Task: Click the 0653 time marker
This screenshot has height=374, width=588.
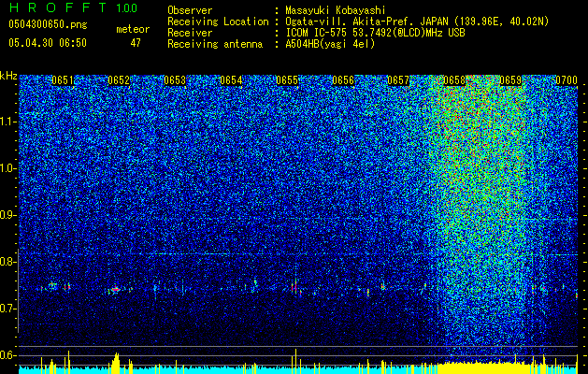Action: point(175,80)
